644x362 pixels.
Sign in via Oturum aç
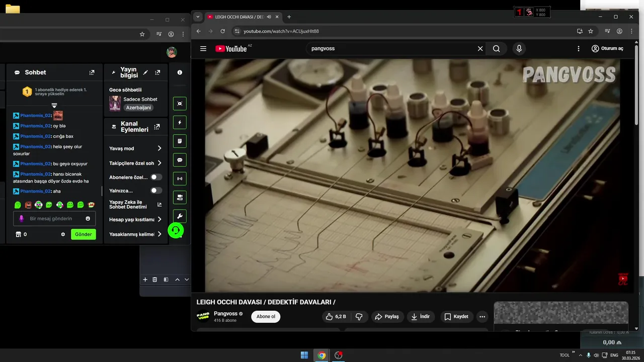607,49
